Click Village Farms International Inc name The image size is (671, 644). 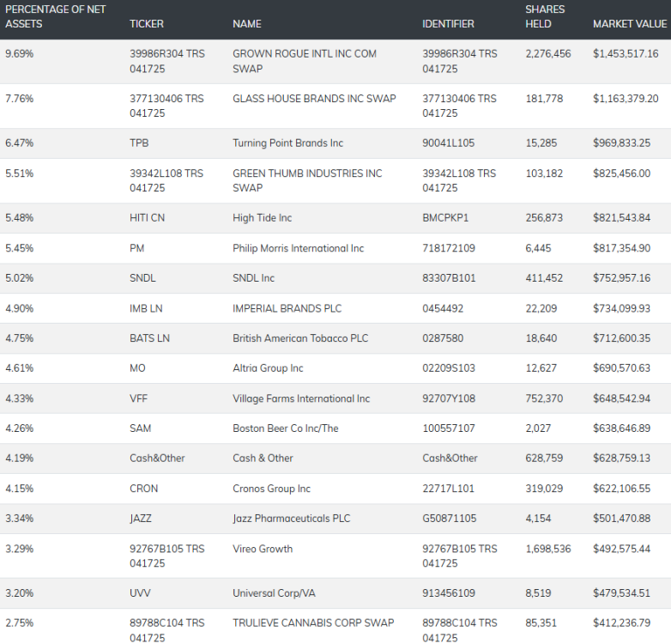click(x=301, y=398)
